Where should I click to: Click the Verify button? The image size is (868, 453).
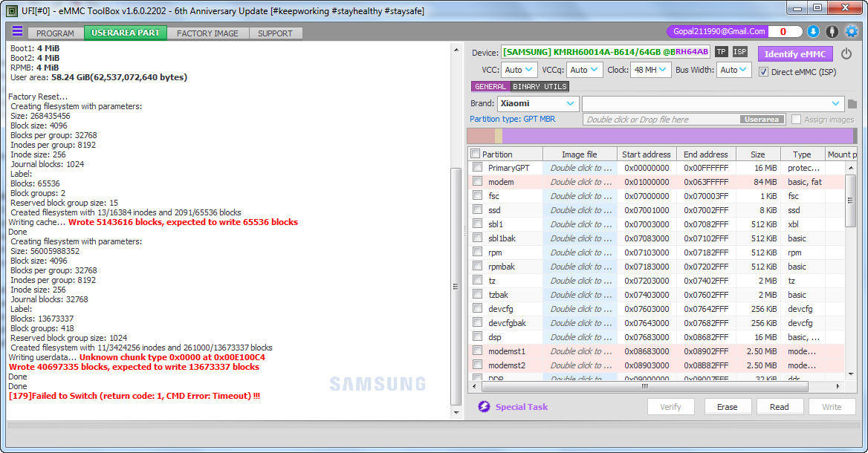(x=670, y=406)
